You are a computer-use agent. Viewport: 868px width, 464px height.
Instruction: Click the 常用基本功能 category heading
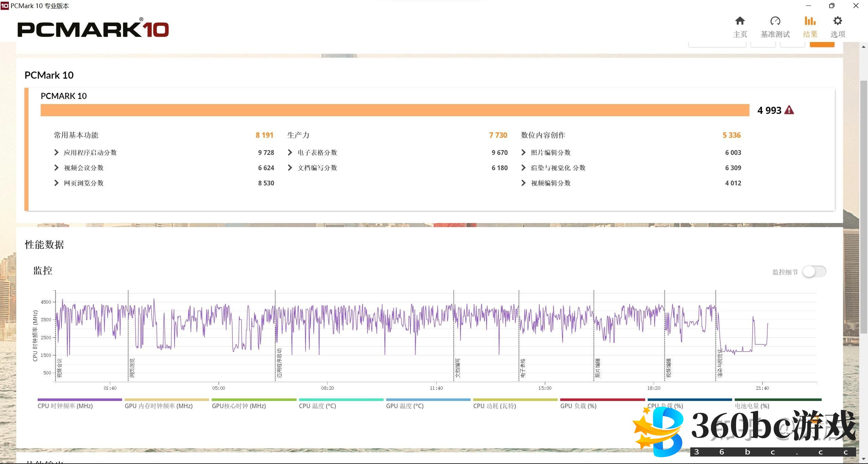point(76,135)
